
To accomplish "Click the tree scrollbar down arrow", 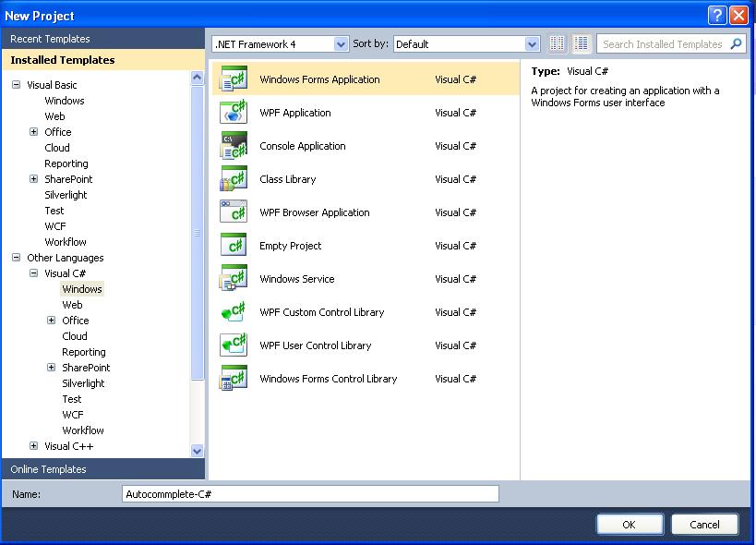I will click(197, 451).
